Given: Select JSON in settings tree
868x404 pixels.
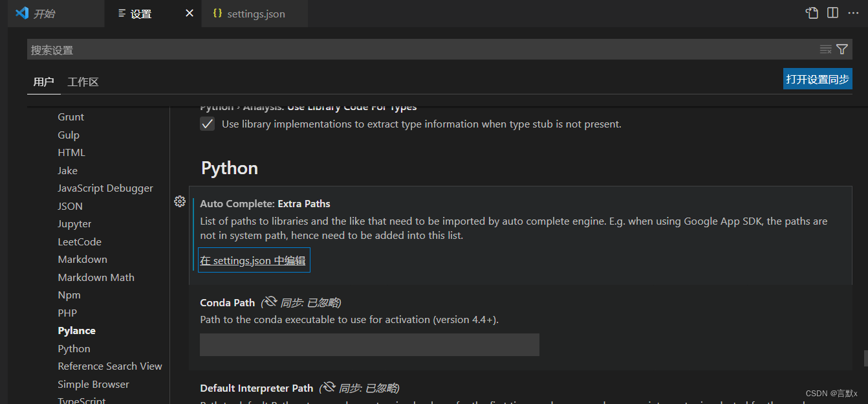Looking at the screenshot, I should [x=71, y=206].
